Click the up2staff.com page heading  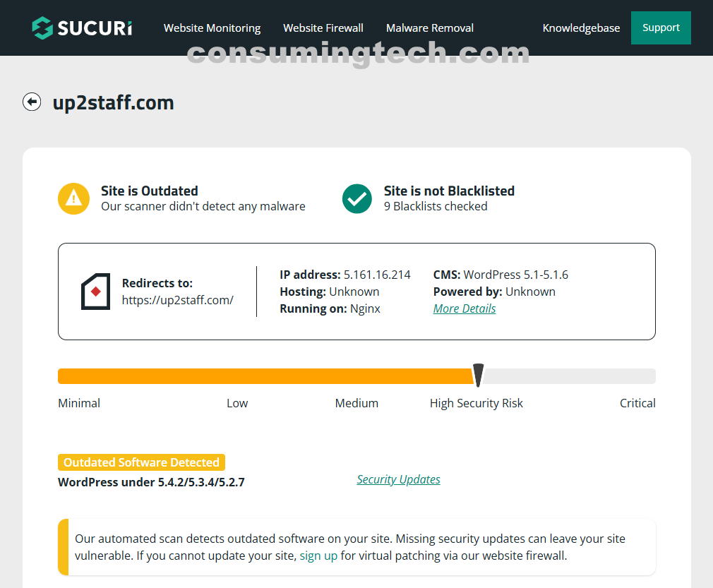(113, 102)
